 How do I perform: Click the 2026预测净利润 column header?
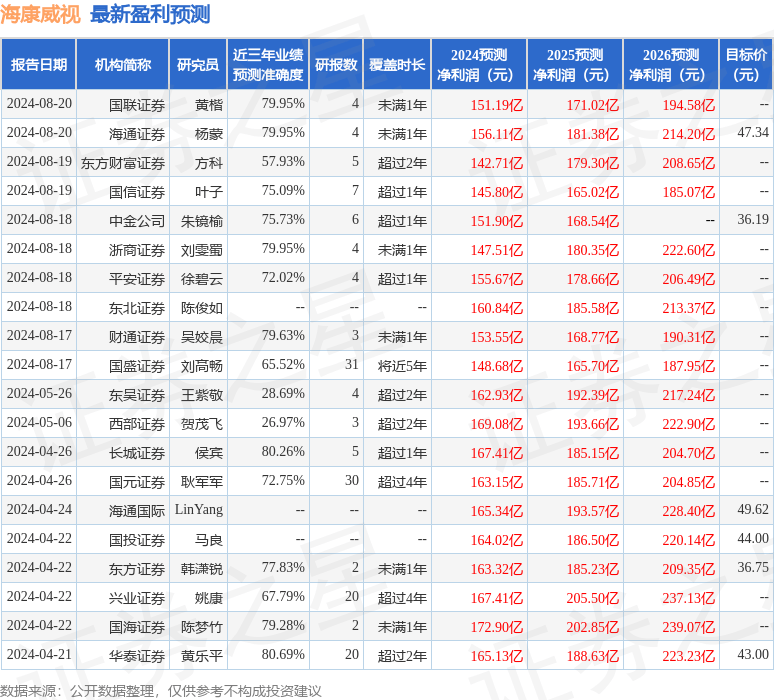[x=671, y=65]
